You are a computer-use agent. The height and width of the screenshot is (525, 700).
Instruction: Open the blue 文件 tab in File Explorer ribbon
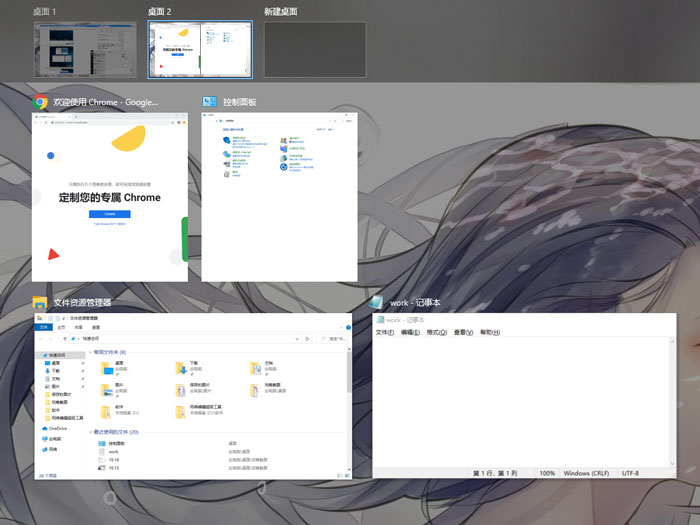pos(43,327)
